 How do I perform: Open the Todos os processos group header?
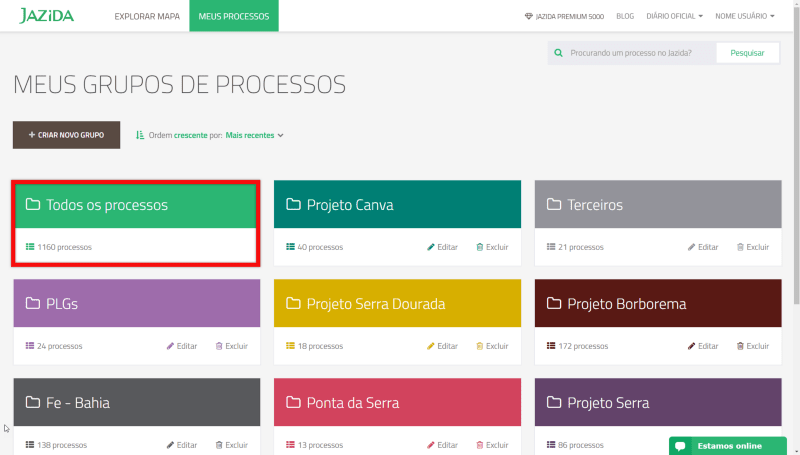pos(136,205)
